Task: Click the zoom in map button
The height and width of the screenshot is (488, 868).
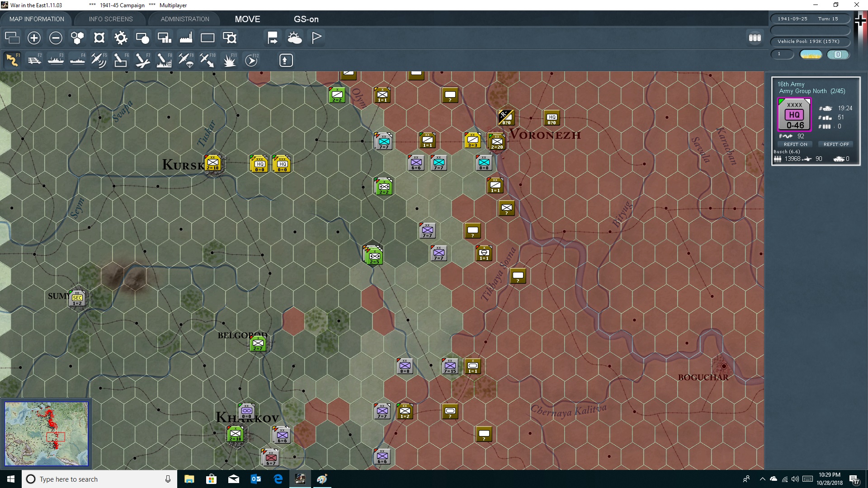Action: [x=34, y=38]
